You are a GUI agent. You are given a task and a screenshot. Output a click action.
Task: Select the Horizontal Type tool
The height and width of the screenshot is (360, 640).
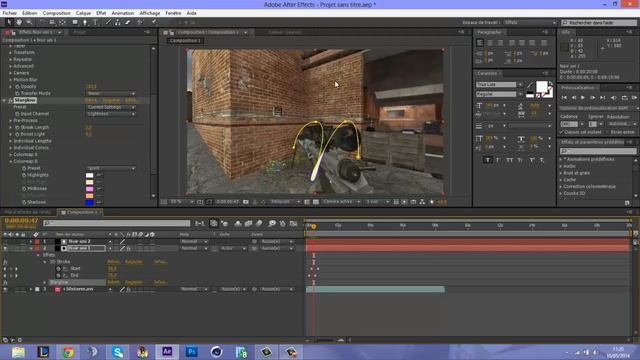95,22
